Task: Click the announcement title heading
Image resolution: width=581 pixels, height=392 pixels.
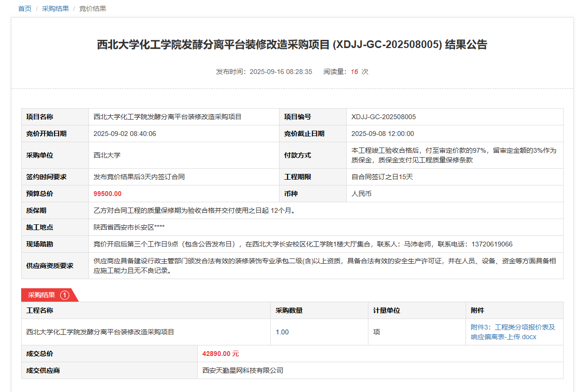Action: (x=292, y=45)
